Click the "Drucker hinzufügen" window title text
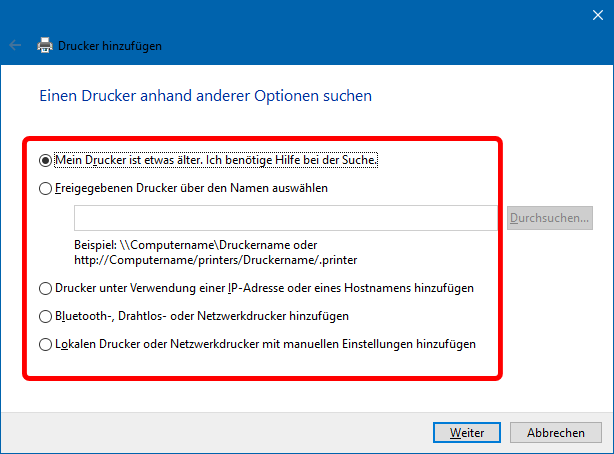 110,46
